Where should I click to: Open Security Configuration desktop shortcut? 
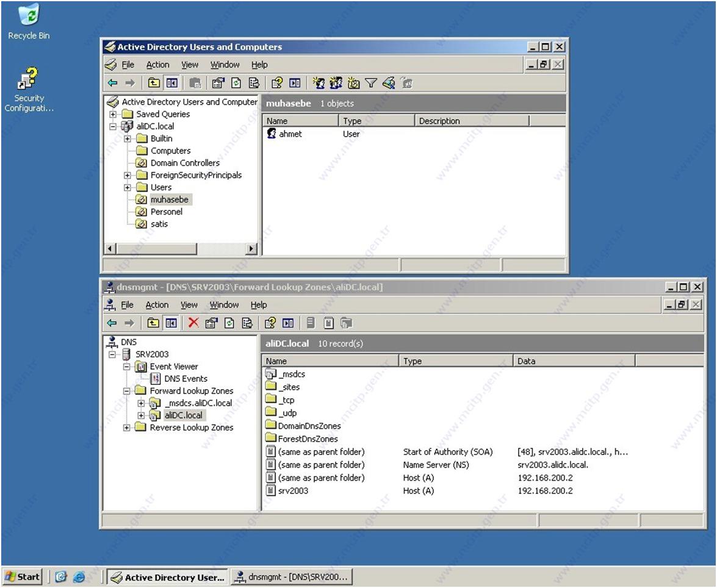pos(29,90)
